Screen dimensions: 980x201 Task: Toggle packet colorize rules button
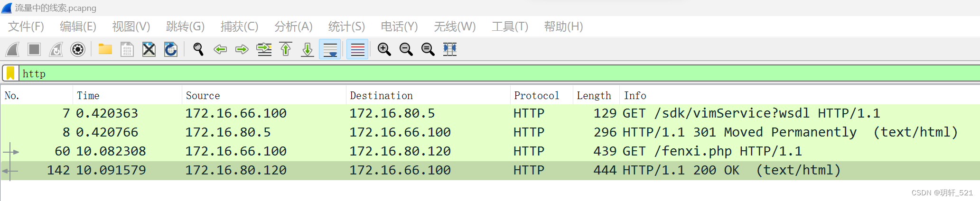coord(357,49)
